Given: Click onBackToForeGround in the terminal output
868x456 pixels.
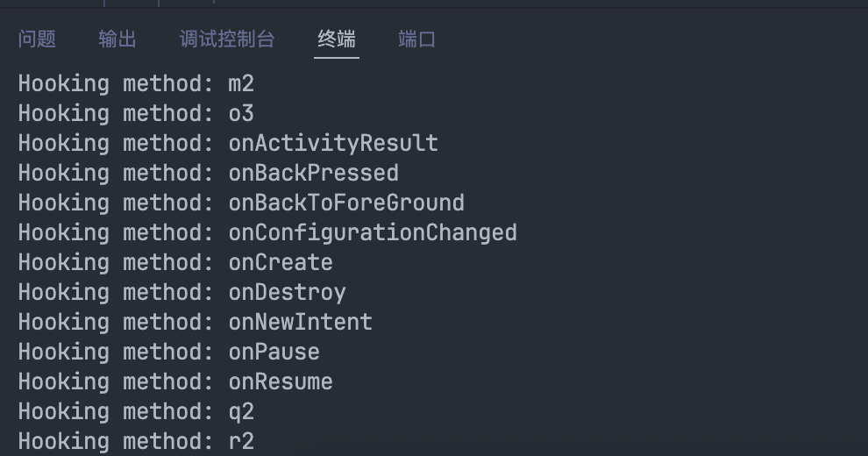Looking at the screenshot, I should coord(346,203).
